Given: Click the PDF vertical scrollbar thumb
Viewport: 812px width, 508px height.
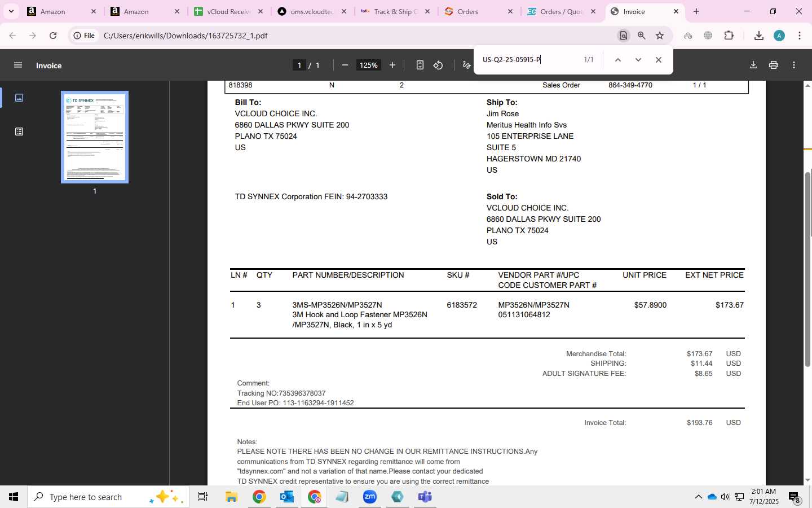Looking at the screenshot, I should pyautogui.click(x=807, y=268).
